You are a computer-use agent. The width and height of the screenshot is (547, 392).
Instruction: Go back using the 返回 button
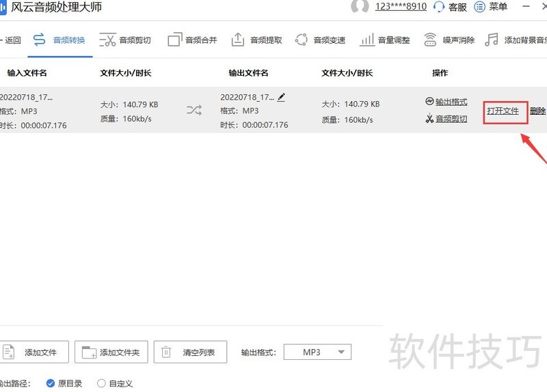[12, 40]
